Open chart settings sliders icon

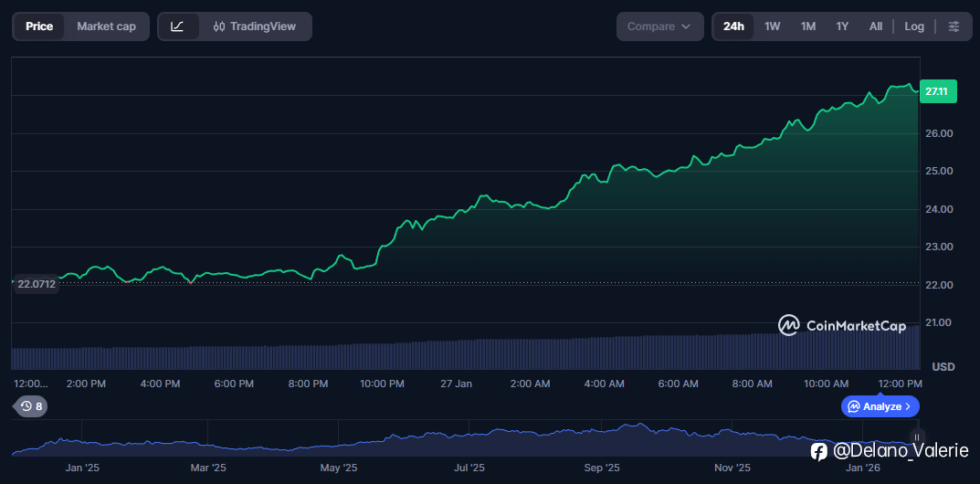click(x=954, y=26)
